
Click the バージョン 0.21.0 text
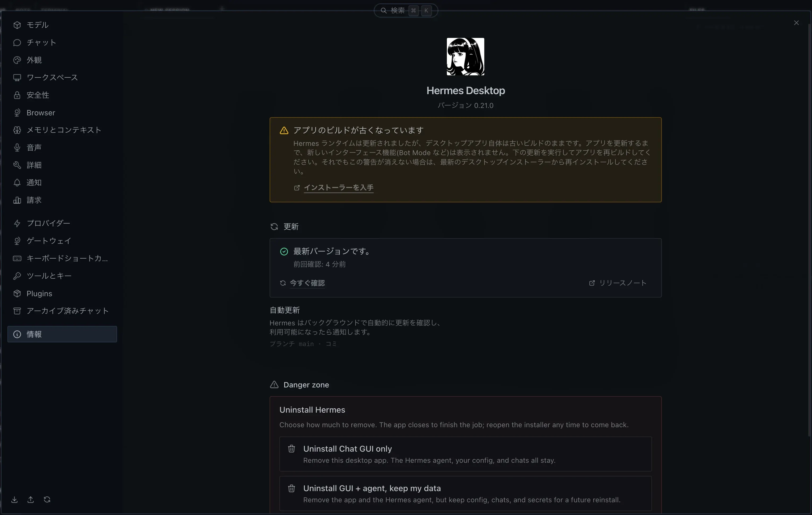point(465,106)
